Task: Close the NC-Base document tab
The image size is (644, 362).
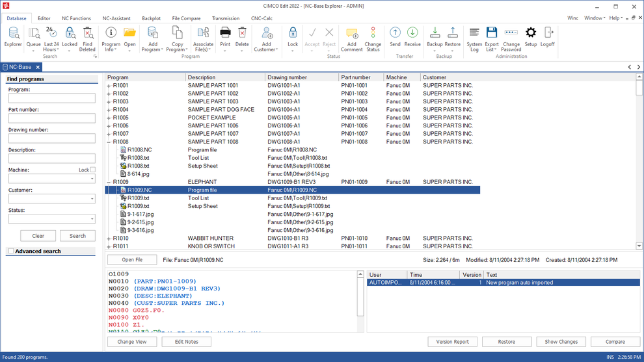Action: (38, 67)
